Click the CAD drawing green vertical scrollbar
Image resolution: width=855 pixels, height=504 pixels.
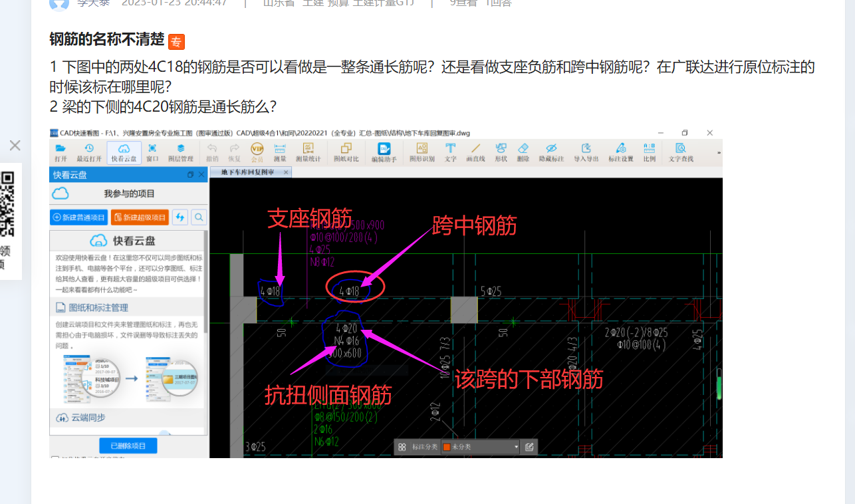click(719, 384)
